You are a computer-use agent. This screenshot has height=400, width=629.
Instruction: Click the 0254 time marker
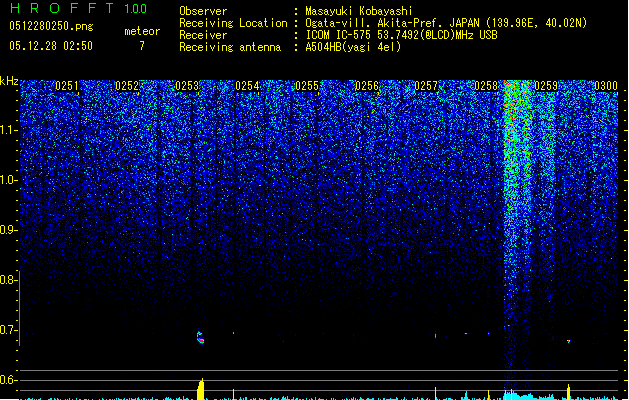click(x=247, y=86)
